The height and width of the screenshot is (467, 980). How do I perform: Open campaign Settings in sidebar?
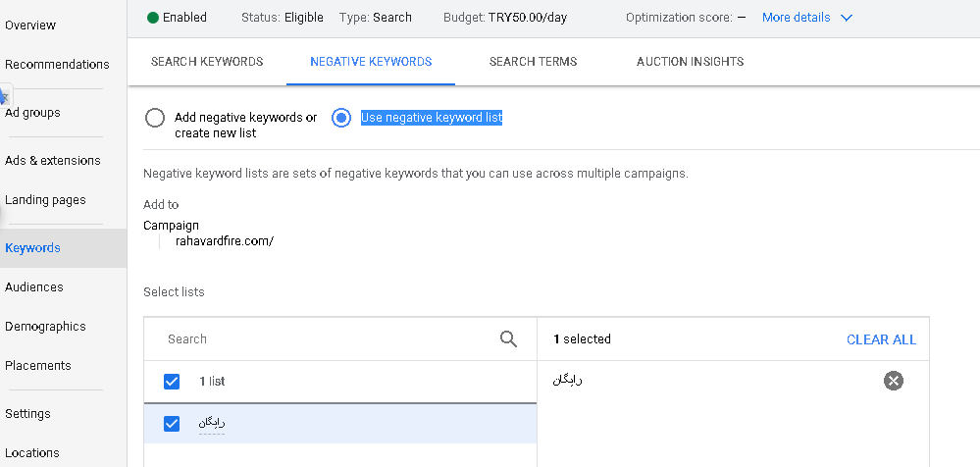27,413
